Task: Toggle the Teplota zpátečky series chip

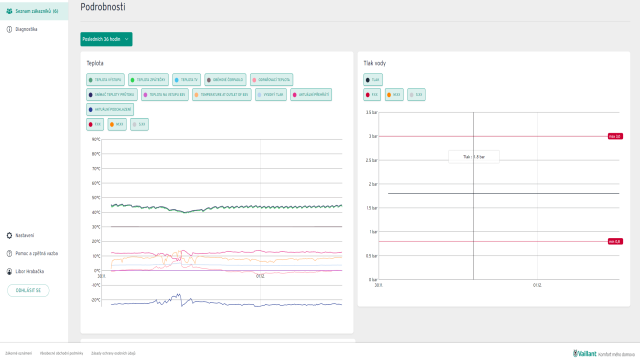Action: click(x=148, y=80)
